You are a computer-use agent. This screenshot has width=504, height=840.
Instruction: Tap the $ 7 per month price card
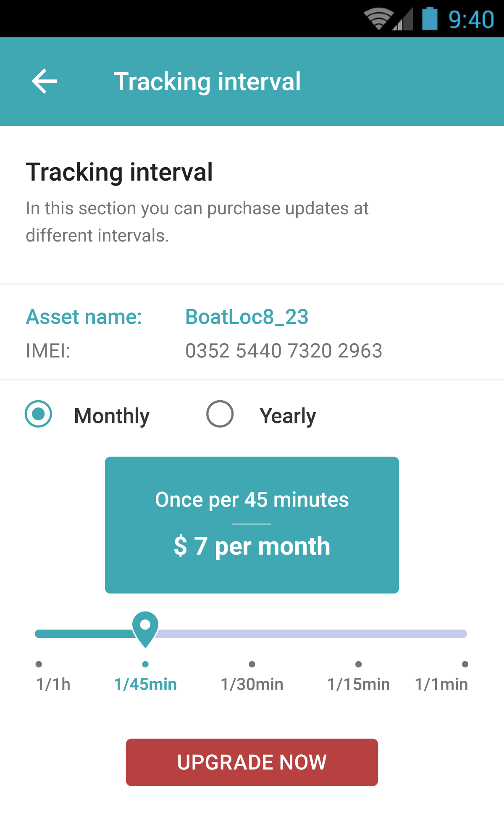pos(252,525)
